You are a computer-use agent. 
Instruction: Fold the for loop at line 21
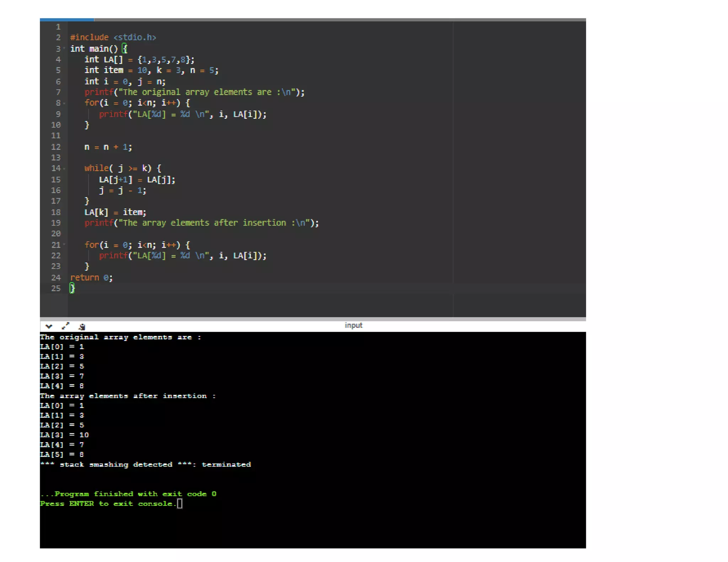64,244
